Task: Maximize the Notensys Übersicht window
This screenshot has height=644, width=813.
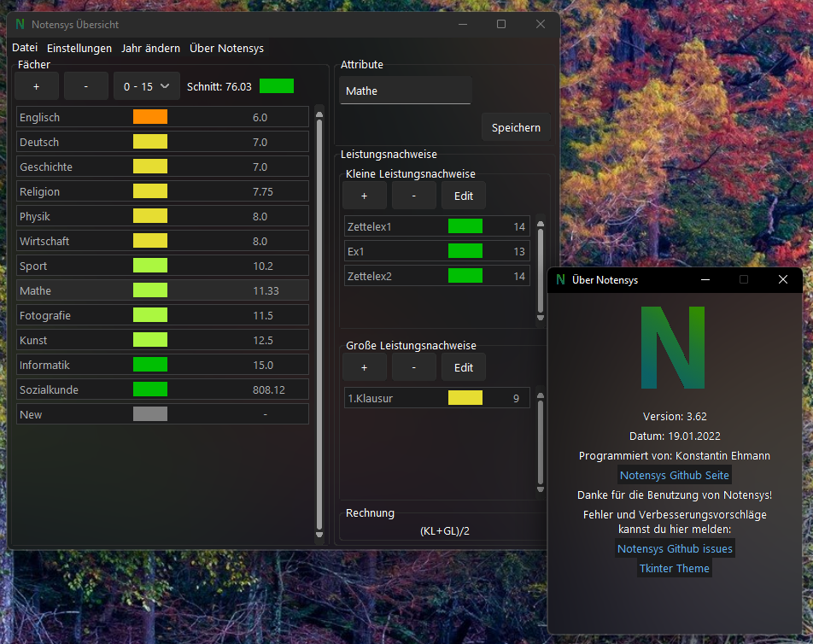Action: [500, 25]
